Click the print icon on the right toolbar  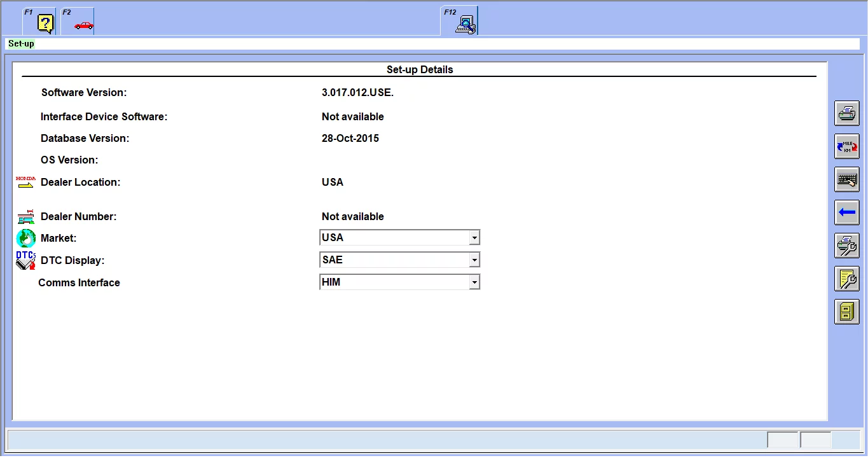pos(846,113)
